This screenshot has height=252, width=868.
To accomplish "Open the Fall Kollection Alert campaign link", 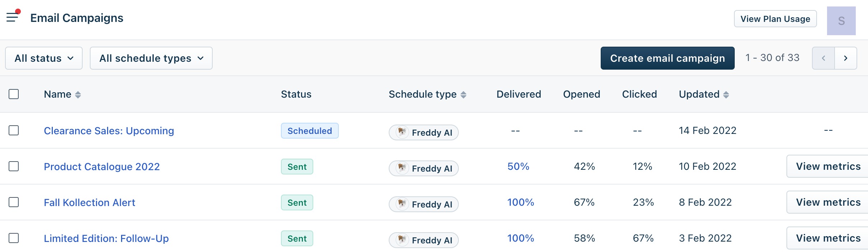I will 89,202.
